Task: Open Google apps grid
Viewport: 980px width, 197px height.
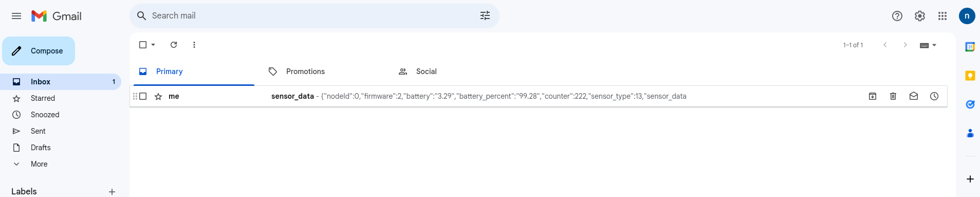Action: coord(942,16)
